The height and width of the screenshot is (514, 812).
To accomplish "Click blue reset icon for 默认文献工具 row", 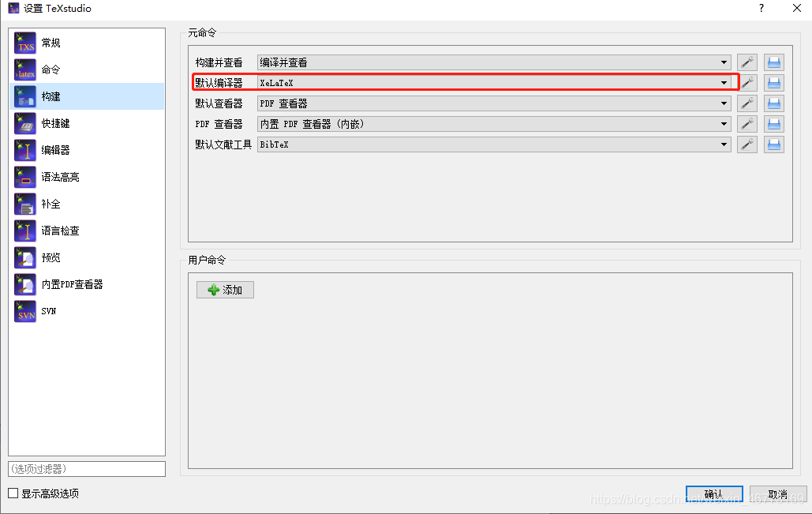I will click(773, 144).
